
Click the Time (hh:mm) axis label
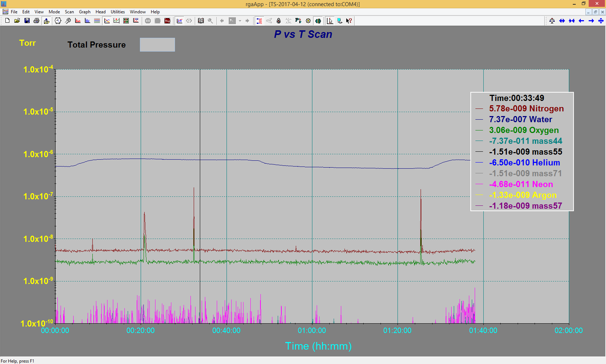[x=318, y=346]
